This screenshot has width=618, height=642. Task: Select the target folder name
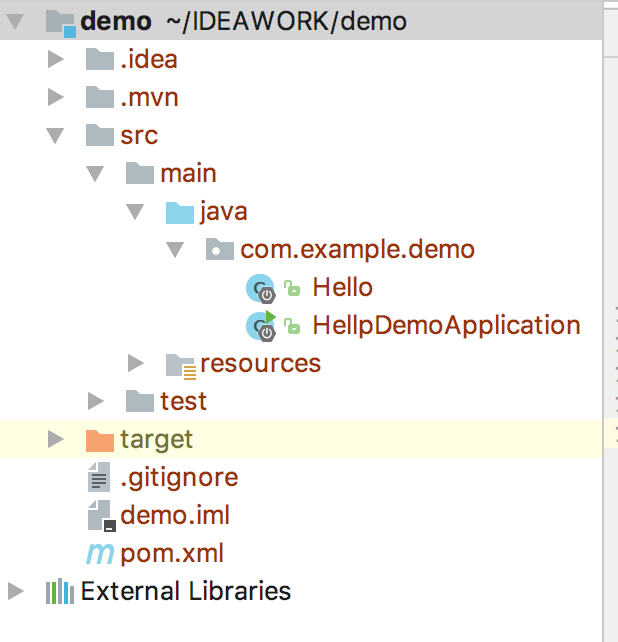(x=156, y=440)
